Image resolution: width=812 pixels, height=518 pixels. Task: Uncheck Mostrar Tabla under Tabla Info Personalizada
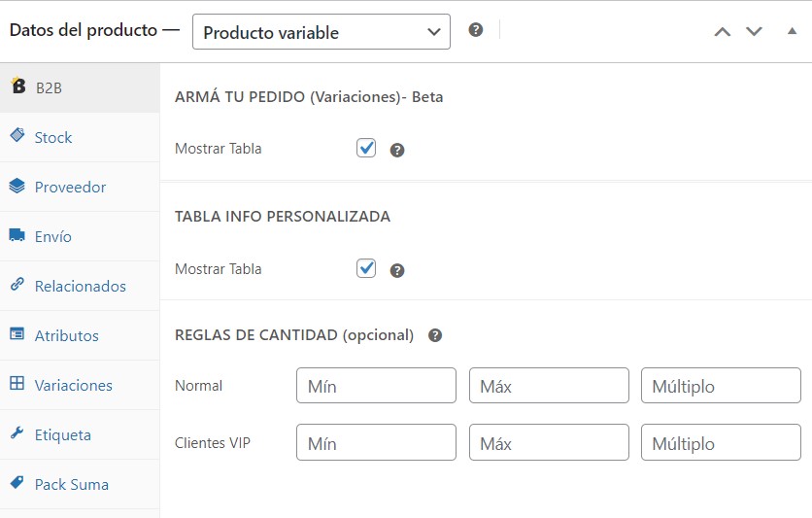366,268
